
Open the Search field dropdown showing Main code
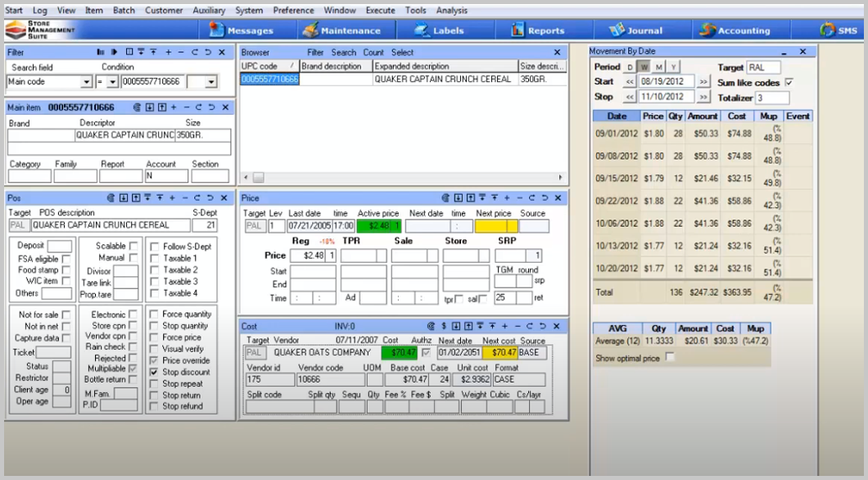[88, 81]
